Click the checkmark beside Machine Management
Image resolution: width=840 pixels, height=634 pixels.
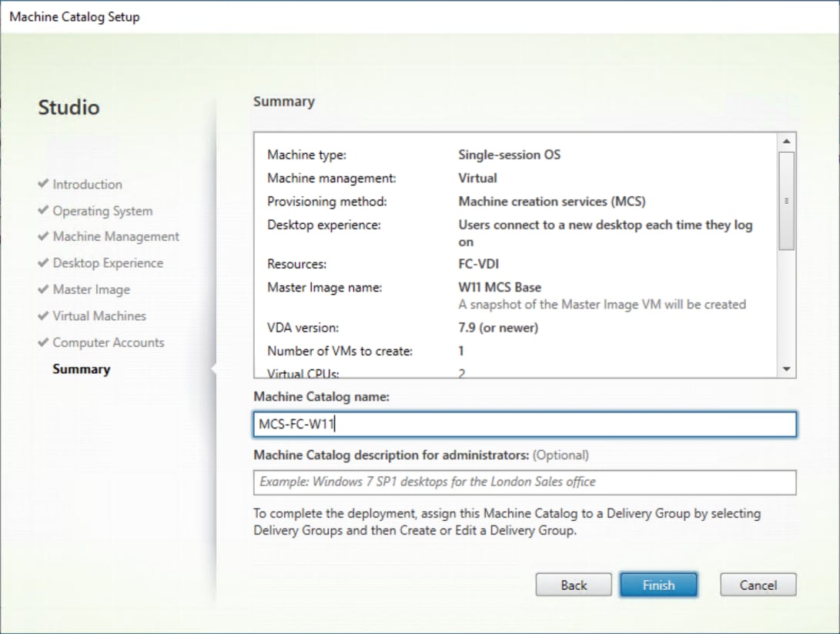click(43, 236)
